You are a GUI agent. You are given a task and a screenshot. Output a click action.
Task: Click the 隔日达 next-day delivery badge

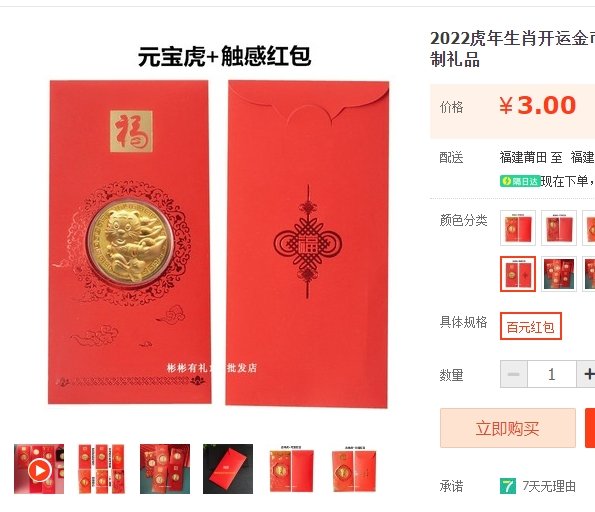tap(520, 181)
